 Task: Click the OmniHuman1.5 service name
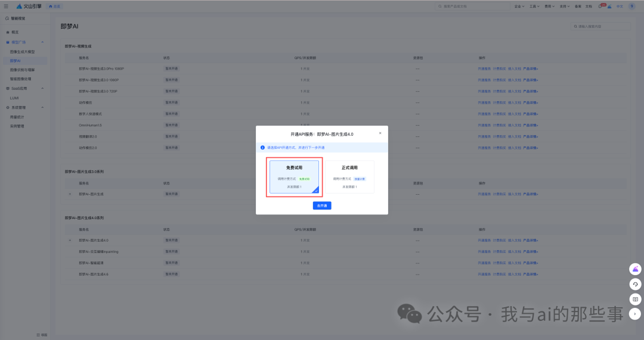91,125
